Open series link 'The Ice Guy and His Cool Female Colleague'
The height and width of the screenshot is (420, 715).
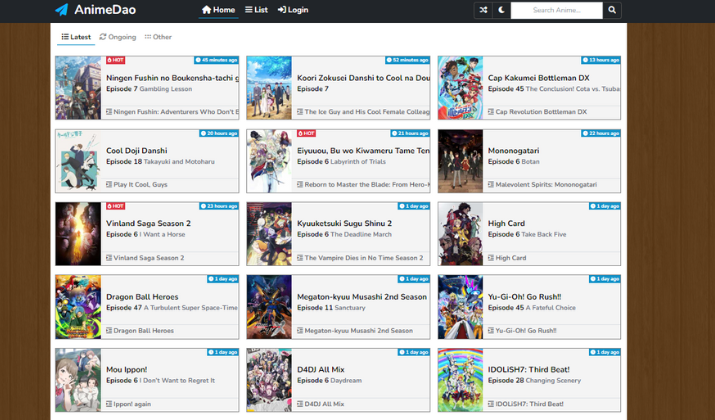click(x=367, y=112)
